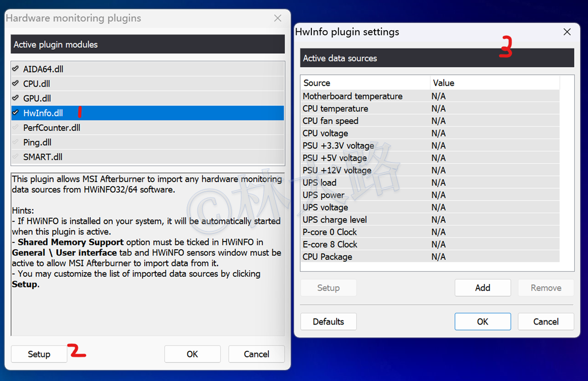Click the Value column header
This screenshot has height=381, width=588.
click(x=495, y=83)
